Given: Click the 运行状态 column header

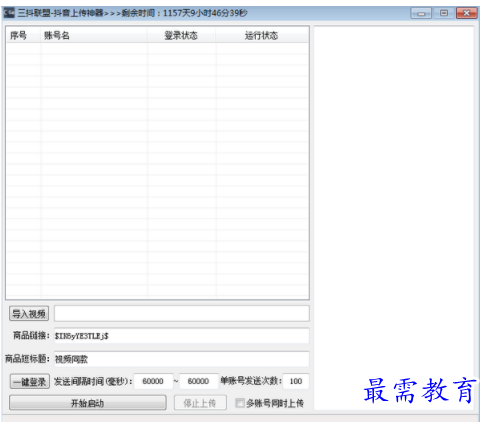Looking at the screenshot, I should tap(262, 35).
